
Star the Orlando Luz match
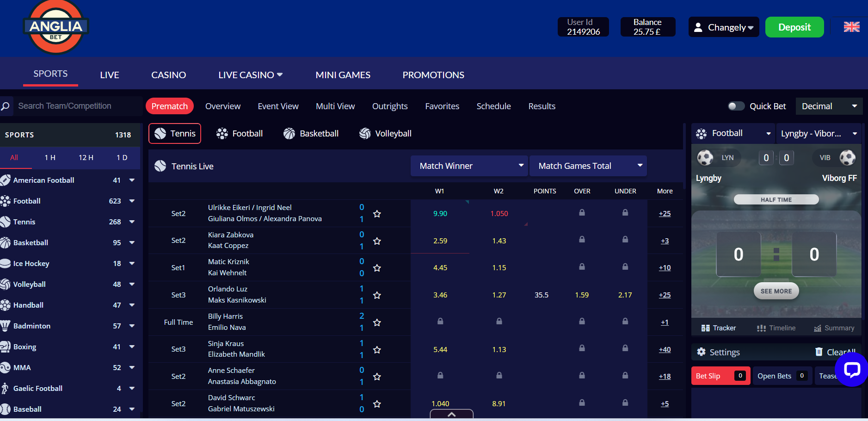(x=377, y=295)
